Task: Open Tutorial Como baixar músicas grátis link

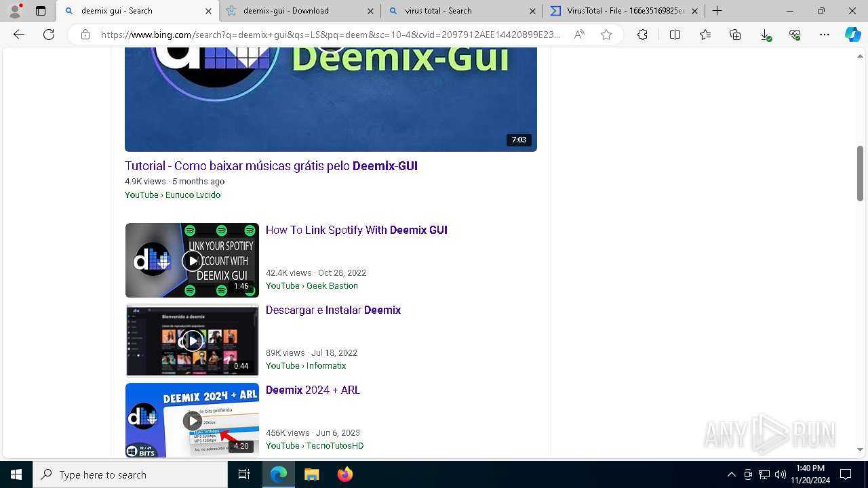Action: pos(271,166)
